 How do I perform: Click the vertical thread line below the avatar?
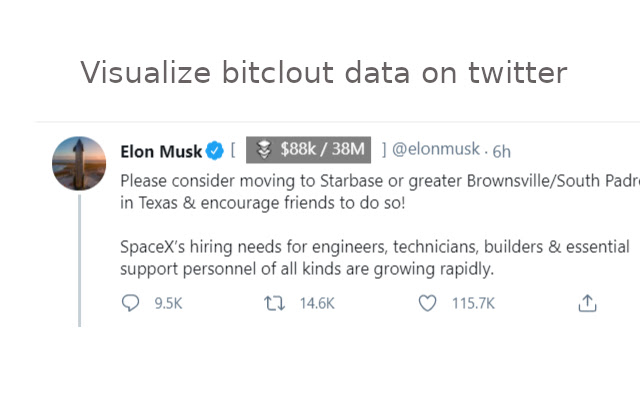coord(79,260)
